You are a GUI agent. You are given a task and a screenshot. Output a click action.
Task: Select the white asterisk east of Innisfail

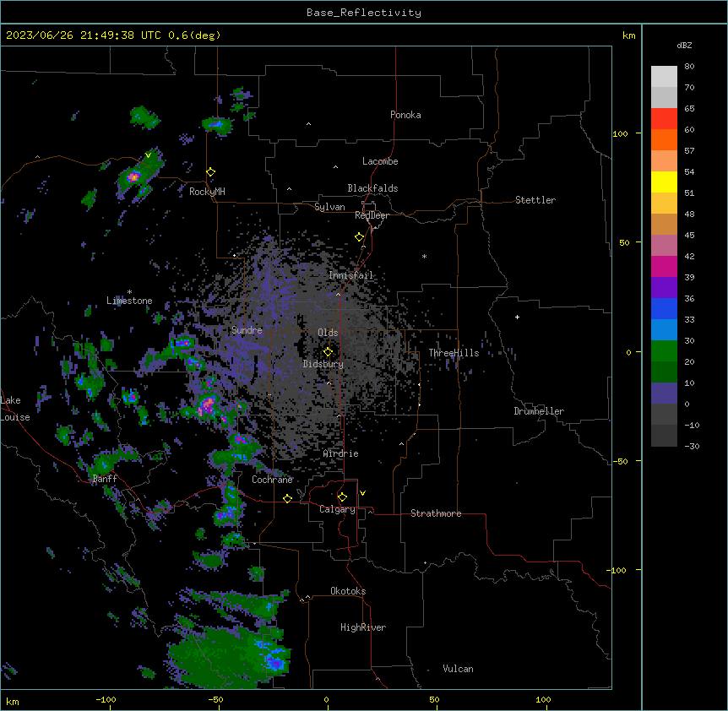pyautogui.click(x=424, y=256)
